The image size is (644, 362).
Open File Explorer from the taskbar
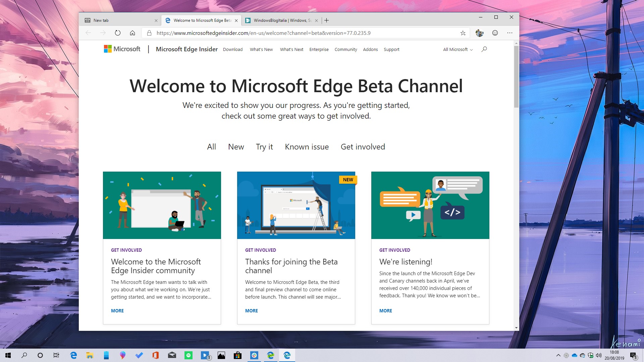tap(90, 355)
